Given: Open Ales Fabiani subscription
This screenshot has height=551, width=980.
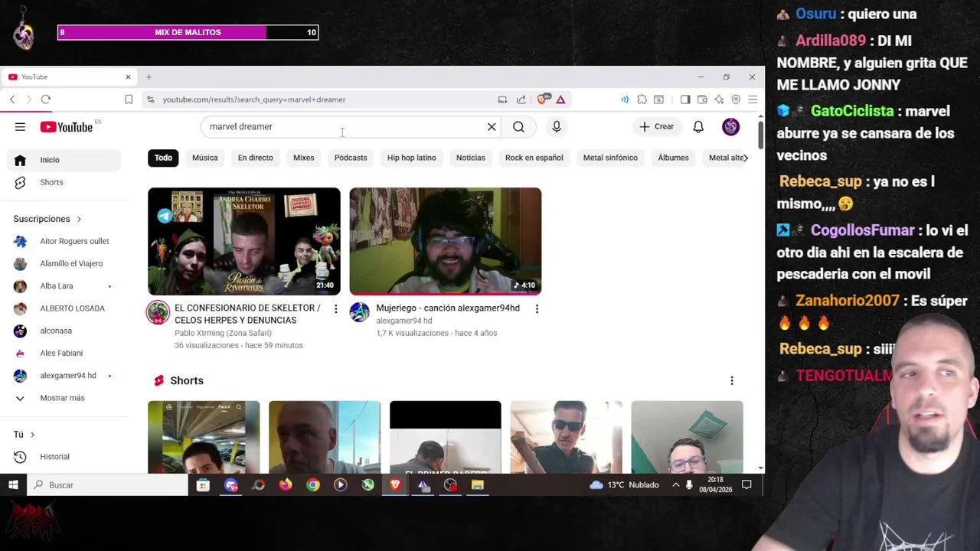Looking at the screenshot, I should click(x=64, y=353).
